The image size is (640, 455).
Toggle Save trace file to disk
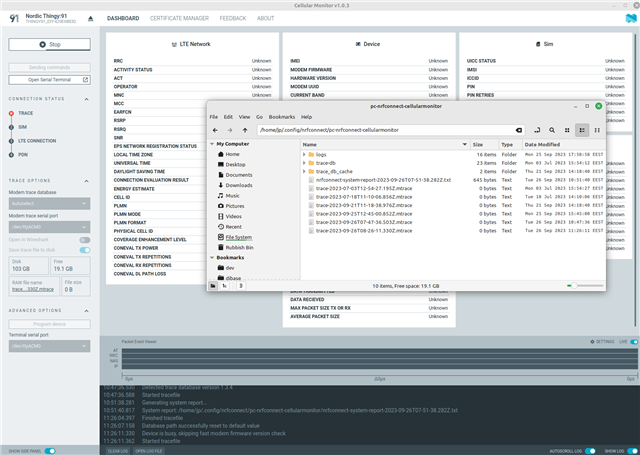[85, 250]
